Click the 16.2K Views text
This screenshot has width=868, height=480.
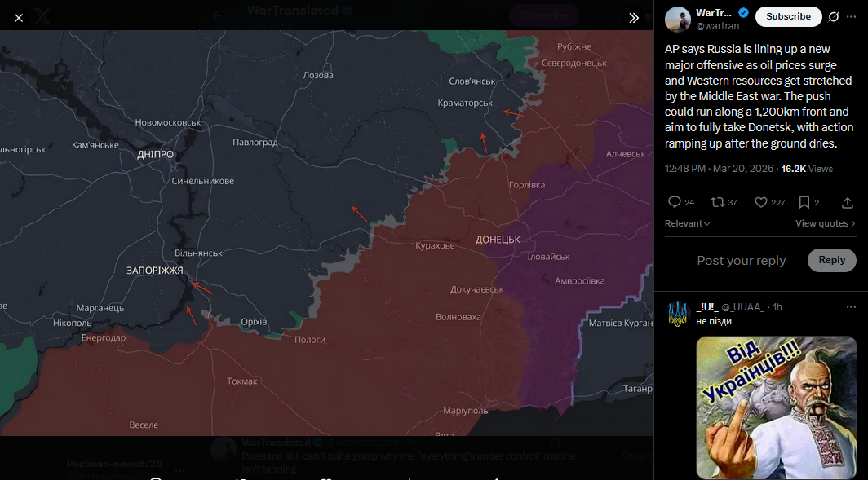[x=807, y=169]
